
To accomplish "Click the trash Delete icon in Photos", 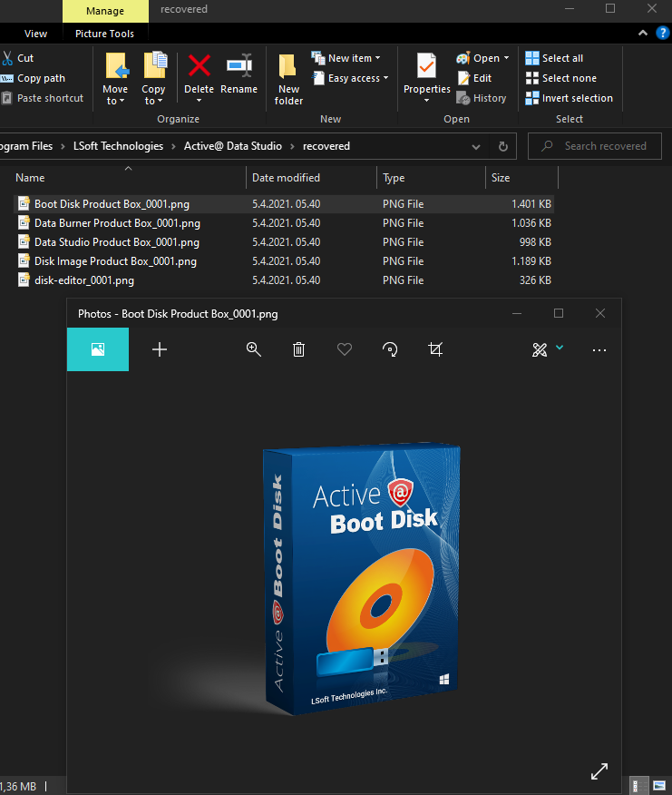I will 299,349.
